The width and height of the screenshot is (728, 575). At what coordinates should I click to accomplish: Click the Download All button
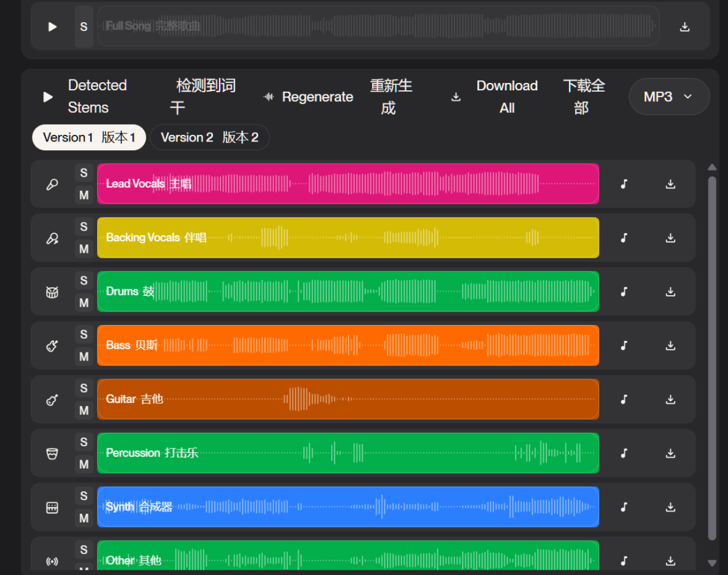tap(495, 97)
